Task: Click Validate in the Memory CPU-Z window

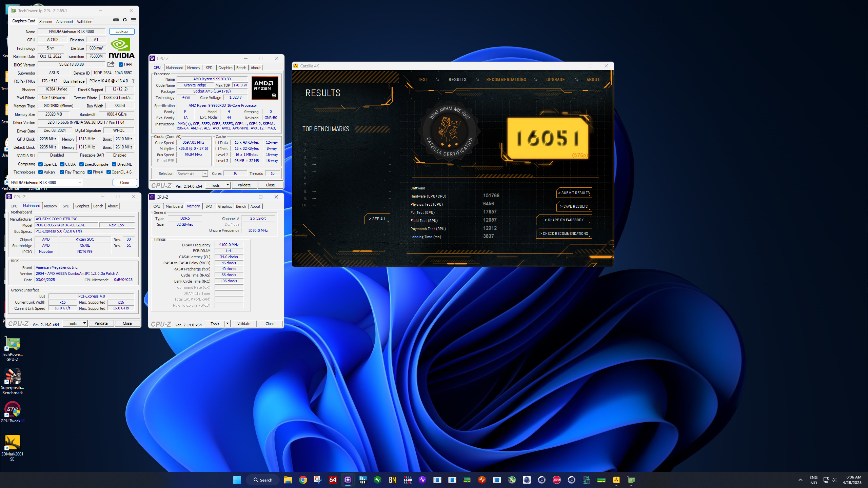Action: tap(244, 324)
